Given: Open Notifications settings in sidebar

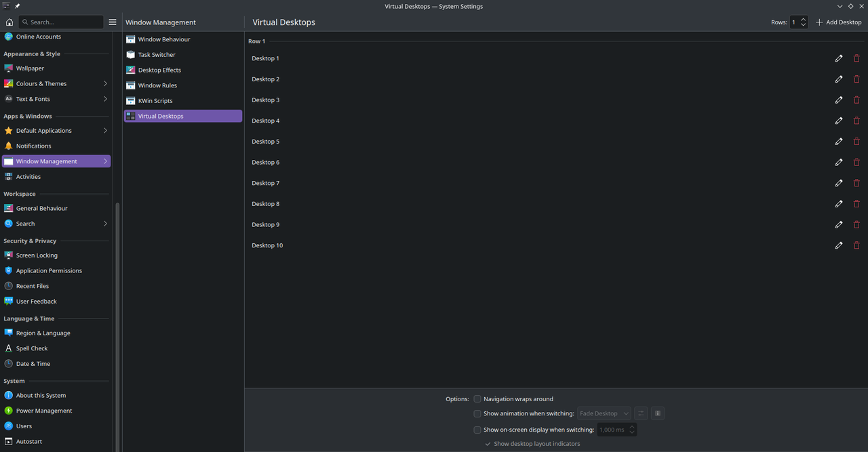Looking at the screenshot, I should pos(56,146).
